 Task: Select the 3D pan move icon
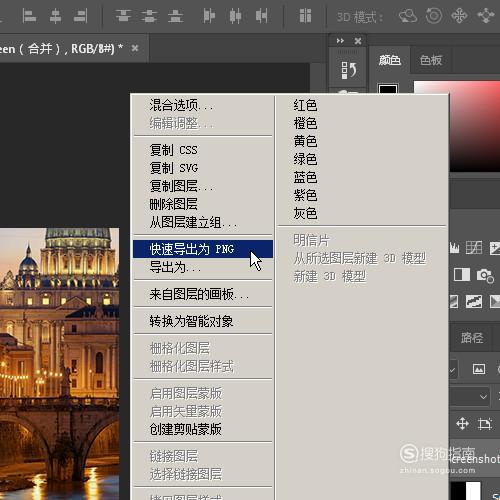click(x=459, y=16)
